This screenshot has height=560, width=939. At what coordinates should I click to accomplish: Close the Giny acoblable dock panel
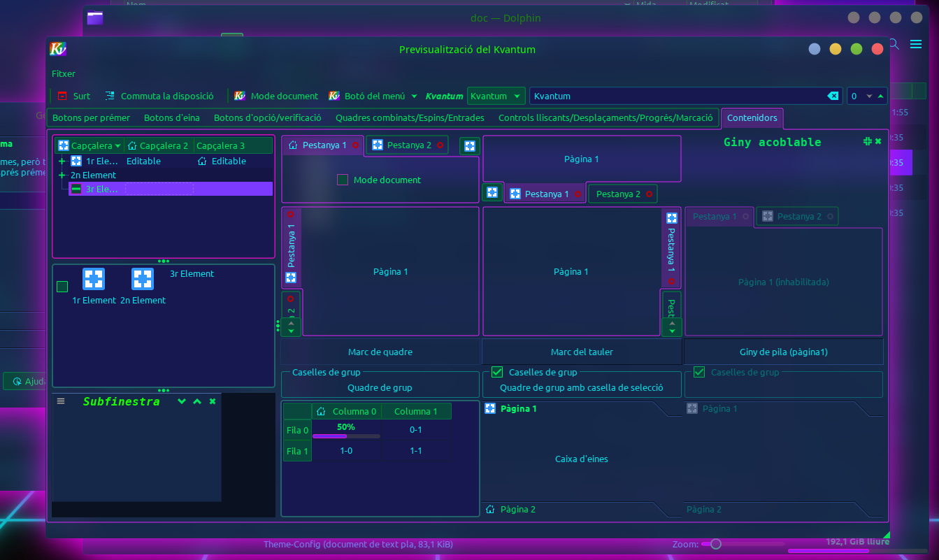pyautogui.click(x=878, y=141)
